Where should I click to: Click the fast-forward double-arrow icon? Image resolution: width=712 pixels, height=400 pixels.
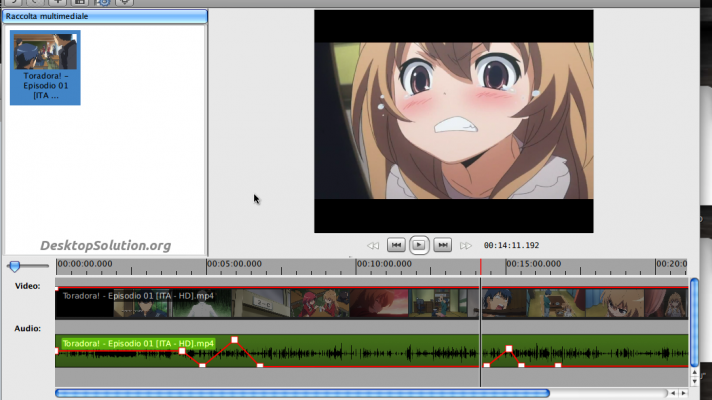[x=466, y=245]
